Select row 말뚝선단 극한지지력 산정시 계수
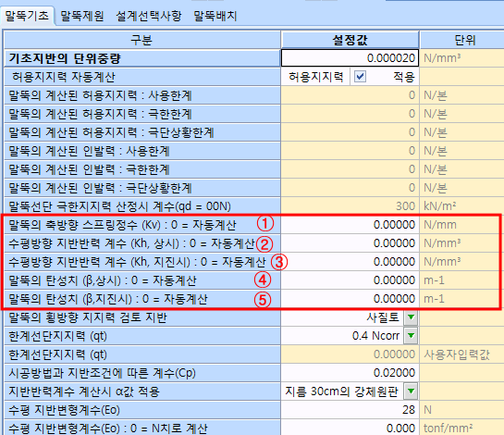The width and height of the screenshot is (504, 435). click(x=141, y=206)
